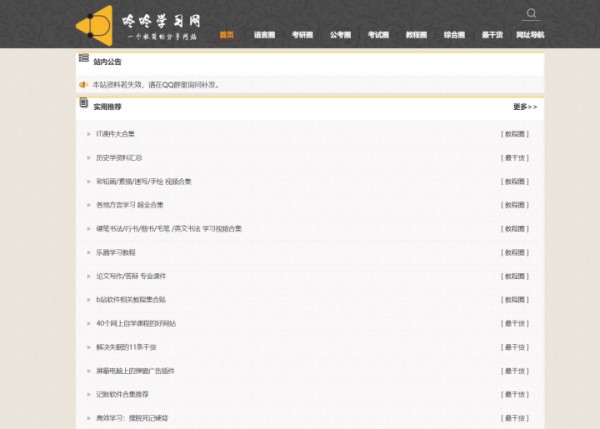Screen dimensions: 600x429
Task: Click the announcement text 本站资料若失效
Action: coord(156,85)
